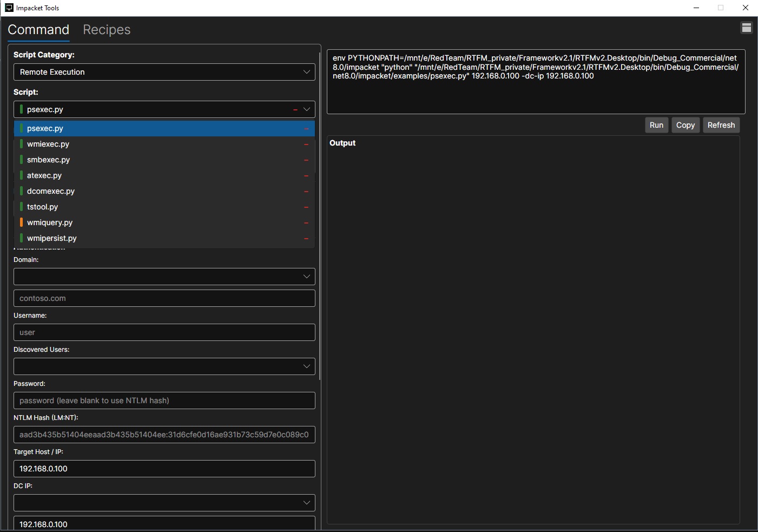Click the orange status bar beside wmiquery.py
The width and height of the screenshot is (758, 532).
(x=21, y=222)
